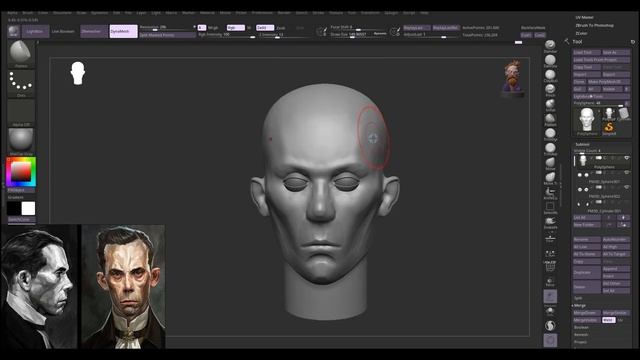Click the brush icon left of Focal Shift

(x=322, y=31)
